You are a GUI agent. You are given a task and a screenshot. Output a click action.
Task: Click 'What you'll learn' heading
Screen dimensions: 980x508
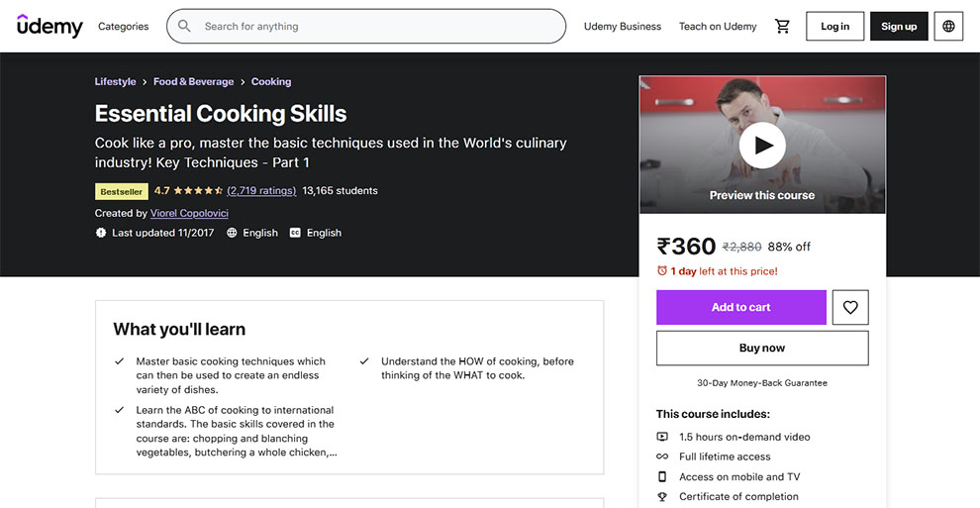click(179, 330)
